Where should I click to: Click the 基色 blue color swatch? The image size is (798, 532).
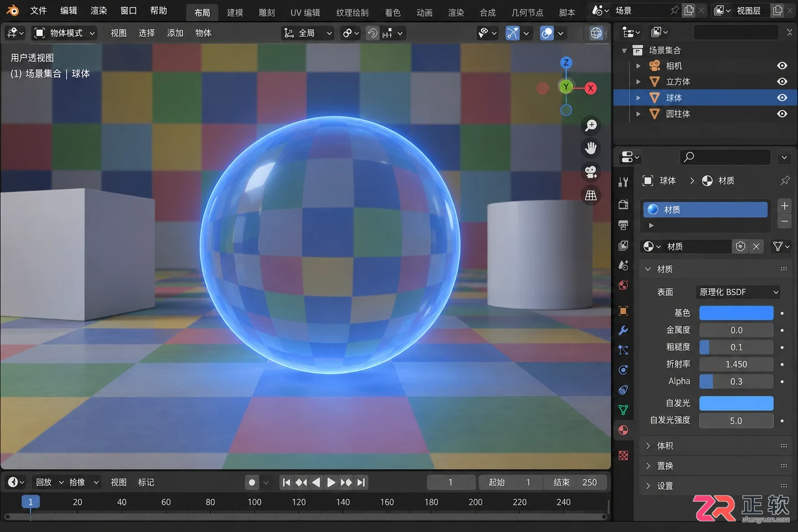(736, 313)
